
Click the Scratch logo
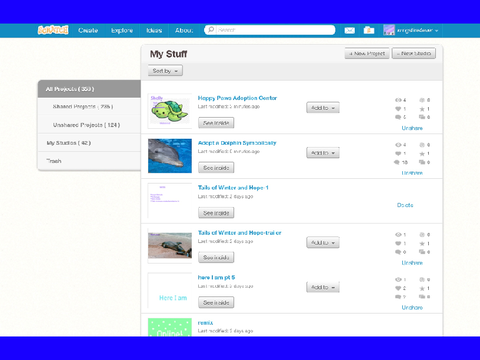tap(53, 30)
